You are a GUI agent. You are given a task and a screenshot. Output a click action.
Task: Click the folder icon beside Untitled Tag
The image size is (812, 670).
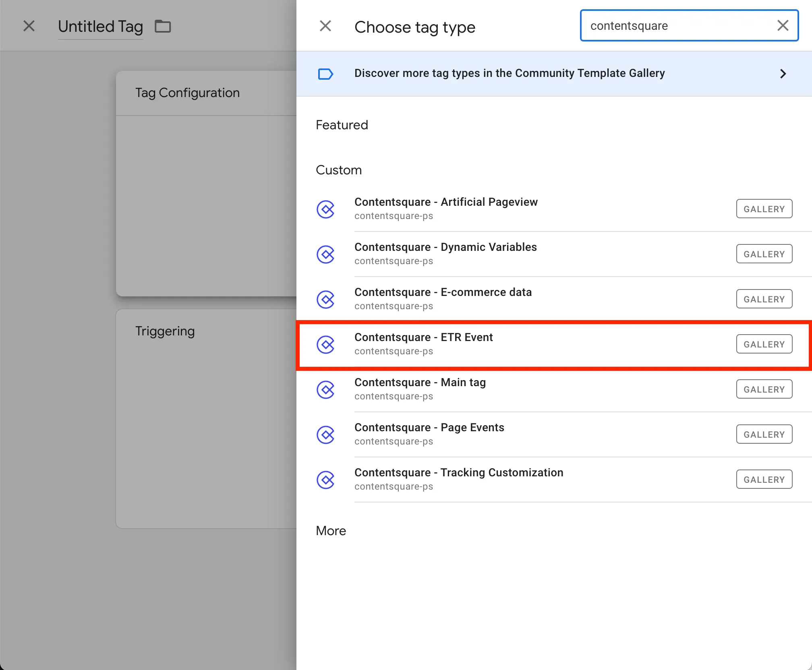pos(163,27)
